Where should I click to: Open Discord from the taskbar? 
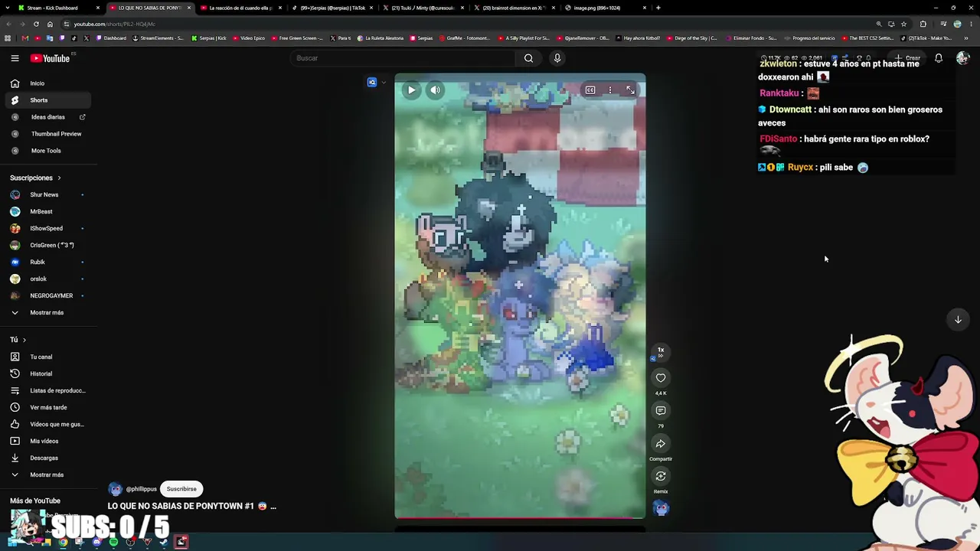coord(96,542)
